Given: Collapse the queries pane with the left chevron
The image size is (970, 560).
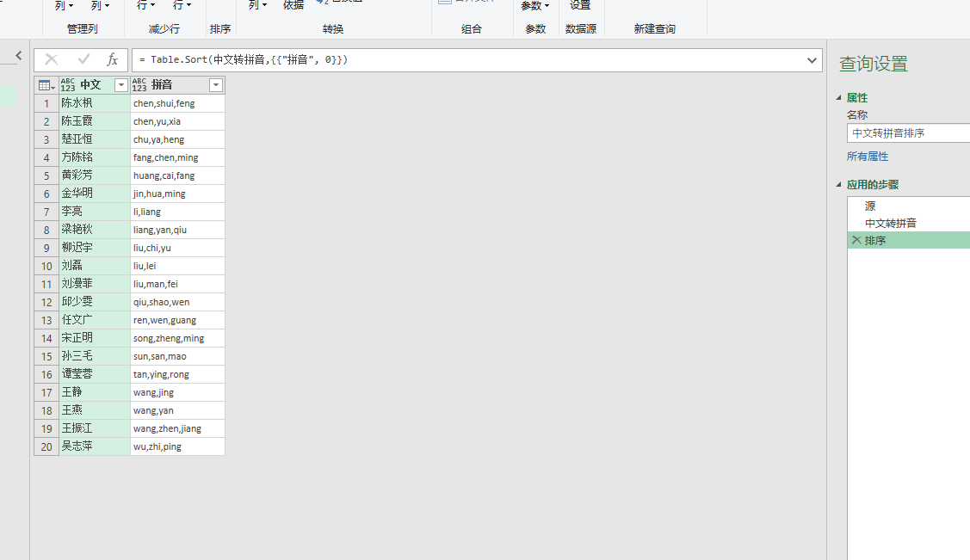Looking at the screenshot, I should tap(18, 54).
